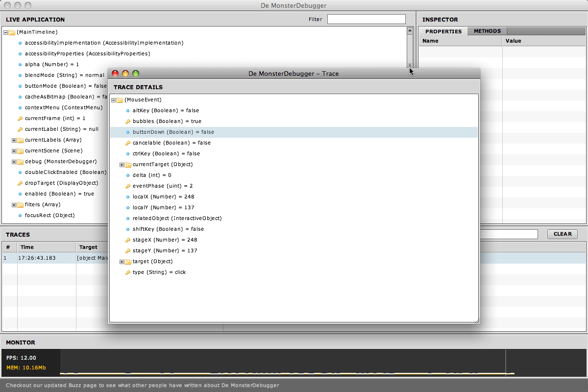Click the key icon beside currentLabel
The height and width of the screenshot is (392, 588).
[x=20, y=129]
